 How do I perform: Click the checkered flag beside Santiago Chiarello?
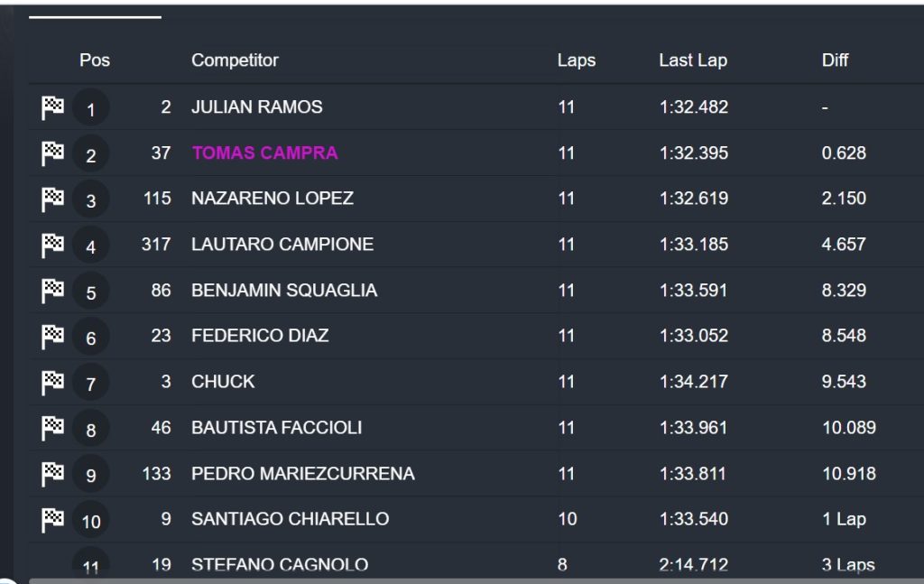53,520
